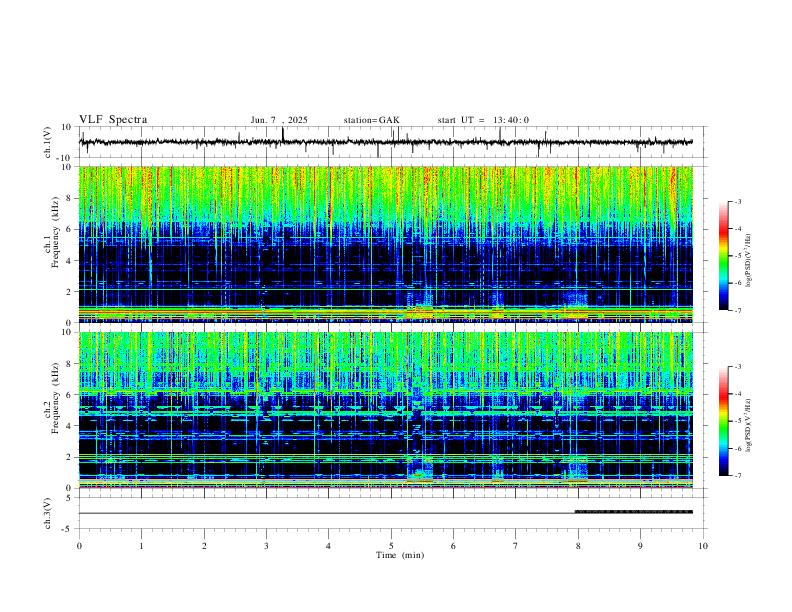This screenshot has height=612, width=792.
Task: Click the 'Time (min)' axis label
Action: 400,555
